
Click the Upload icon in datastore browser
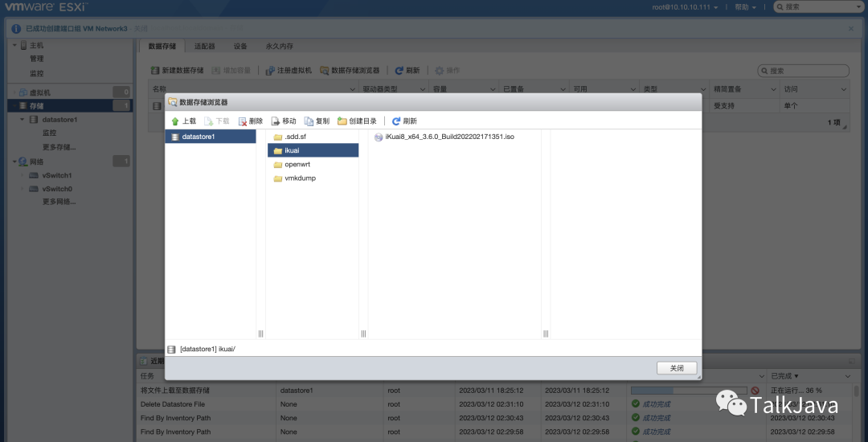click(x=175, y=121)
